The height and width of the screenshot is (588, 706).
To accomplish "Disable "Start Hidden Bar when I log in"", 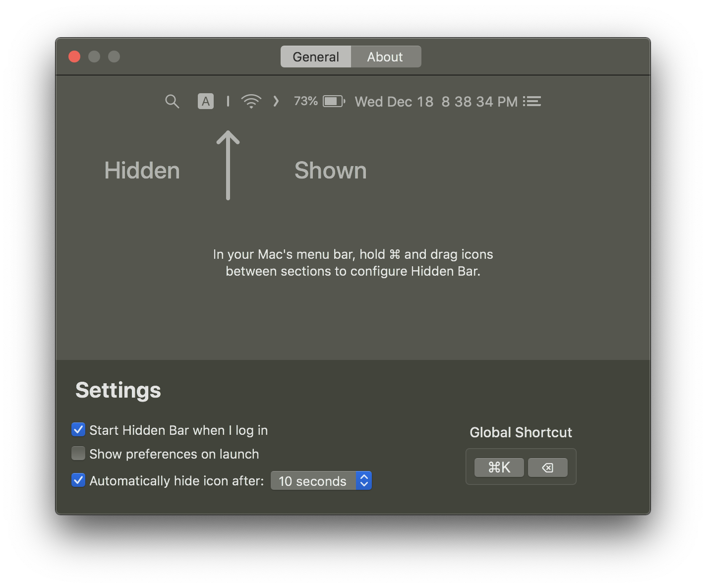I will (x=78, y=429).
